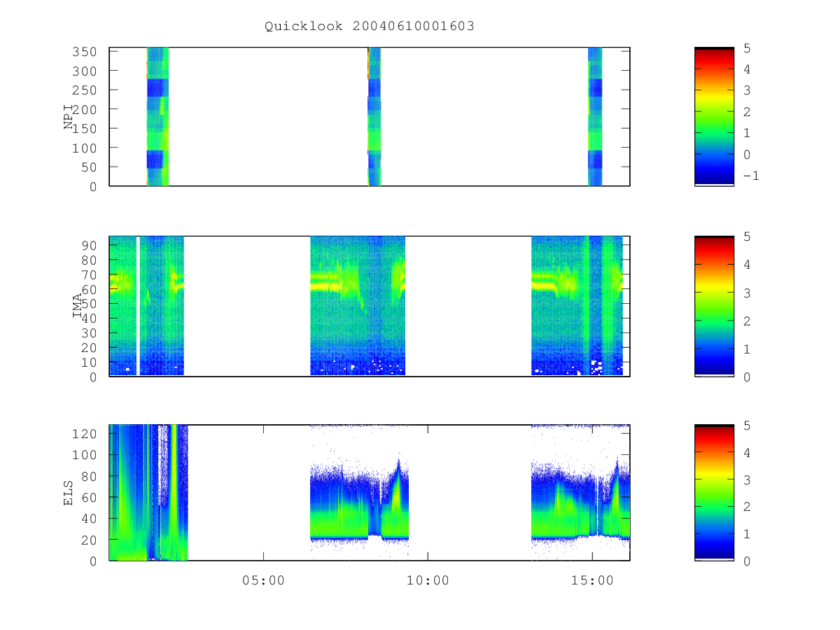The image size is (840, 630).
Task: Click the middle NPI data strip
Action: [374, 116]
